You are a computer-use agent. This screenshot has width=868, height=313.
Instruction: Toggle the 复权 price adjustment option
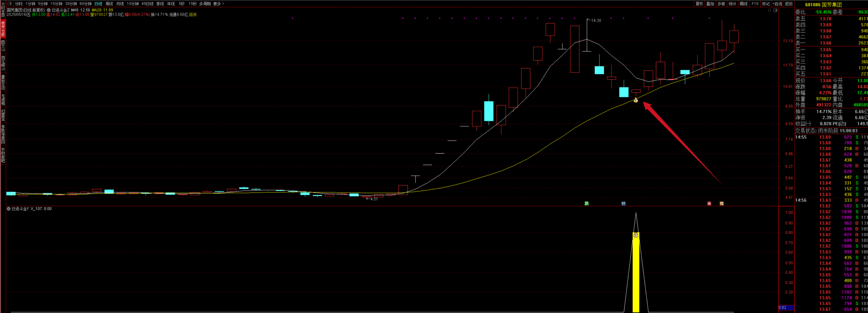pyautogui.click(x=699, y=4)
